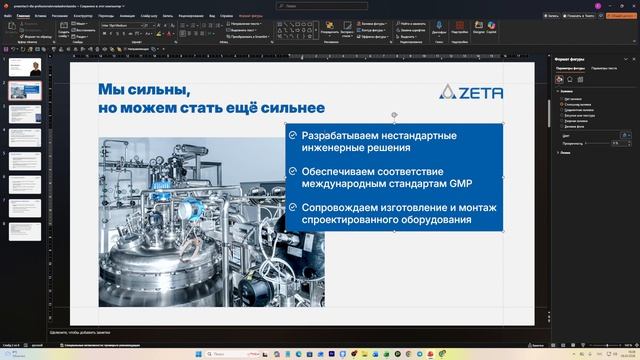Image resolution: width=640 pixels, height=360 pixels.
Task: Click the Add-ins (Надстройки) icon
Action: point(460,25)
